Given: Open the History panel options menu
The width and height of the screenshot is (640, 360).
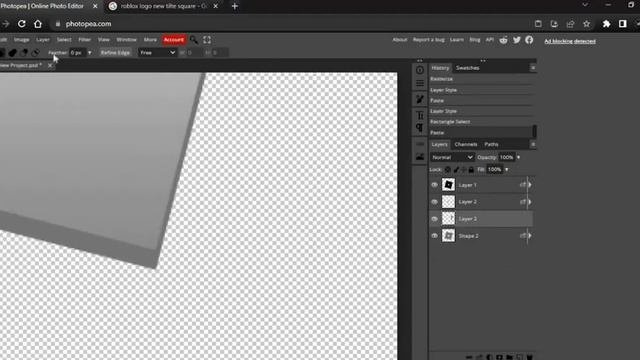Looking at the screenshot, I should tap(533, 68).
